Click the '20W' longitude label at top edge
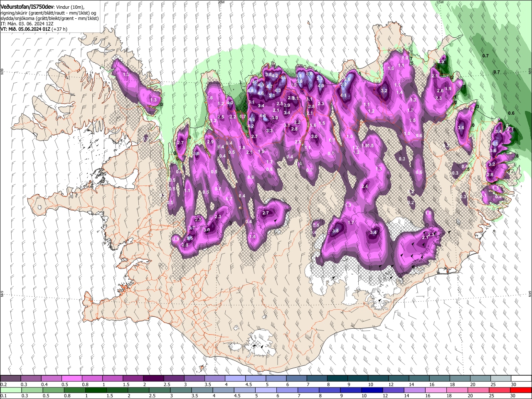Image resolution: width=532 pixels, height=399 pixels. point(221,2)
